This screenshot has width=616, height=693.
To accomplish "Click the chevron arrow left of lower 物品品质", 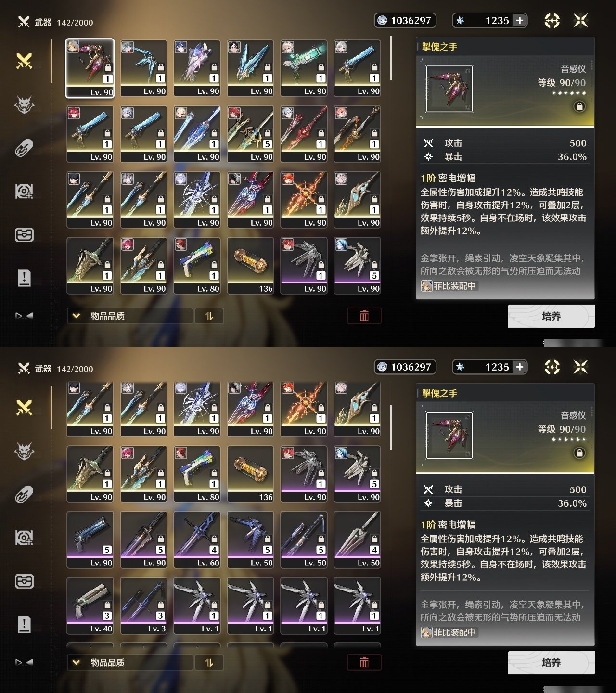I will [76, 663].
